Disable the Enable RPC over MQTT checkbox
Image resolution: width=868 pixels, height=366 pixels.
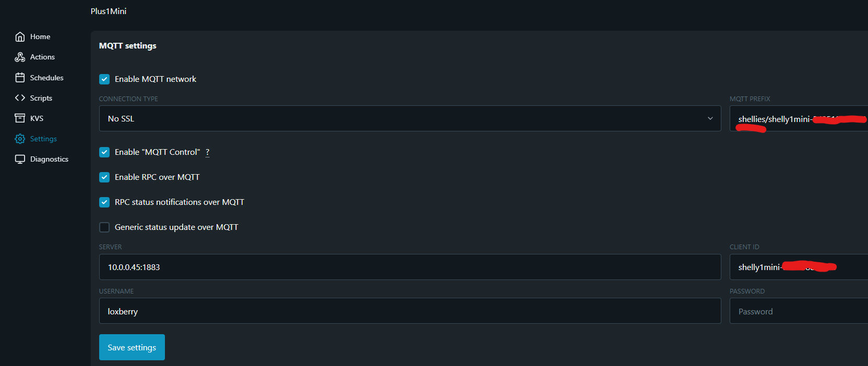tap(104, 177)
